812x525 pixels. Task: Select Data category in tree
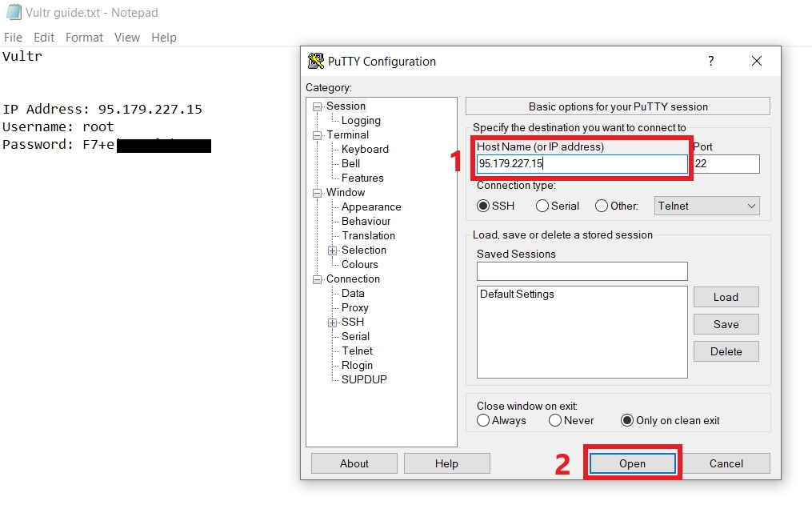pyautogui.click(x=353, y=294)
